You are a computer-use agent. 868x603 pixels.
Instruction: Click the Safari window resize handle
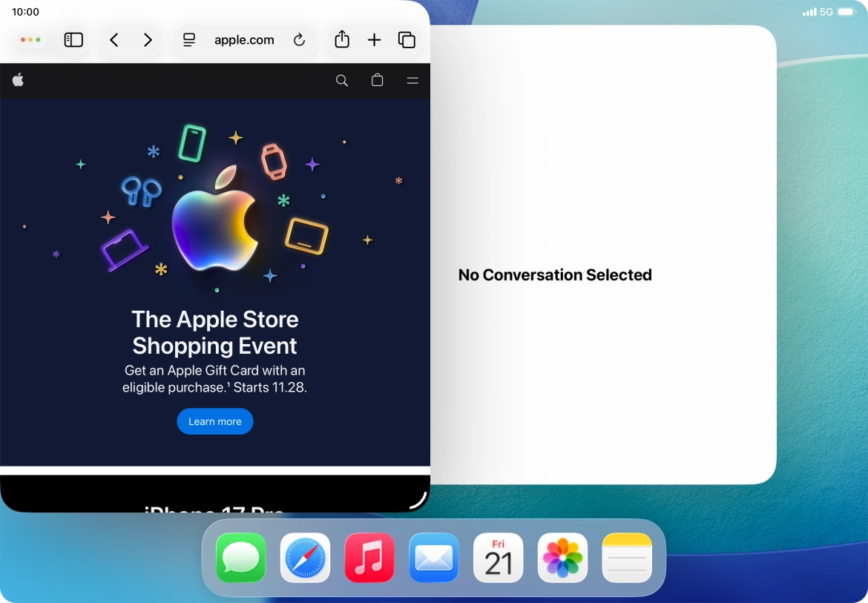pos(420,501)
